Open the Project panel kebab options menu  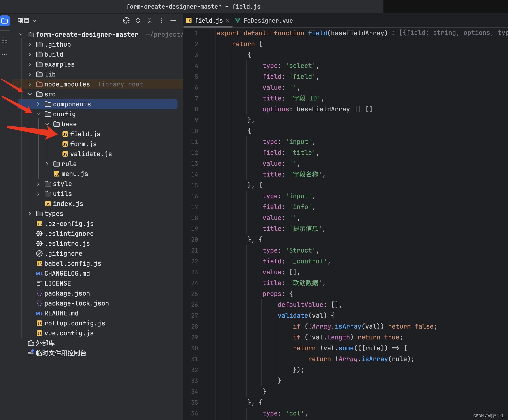(162, 21)
